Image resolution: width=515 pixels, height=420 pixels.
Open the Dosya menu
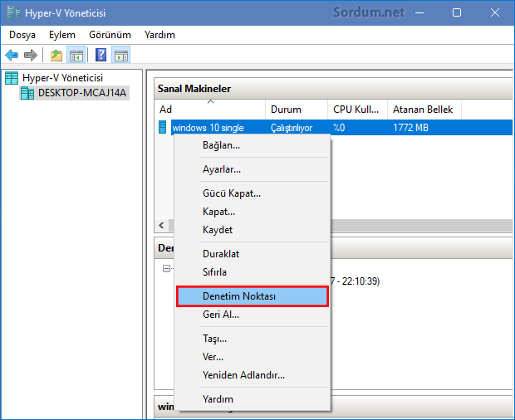pyautogui.click(x=22, y=35)
